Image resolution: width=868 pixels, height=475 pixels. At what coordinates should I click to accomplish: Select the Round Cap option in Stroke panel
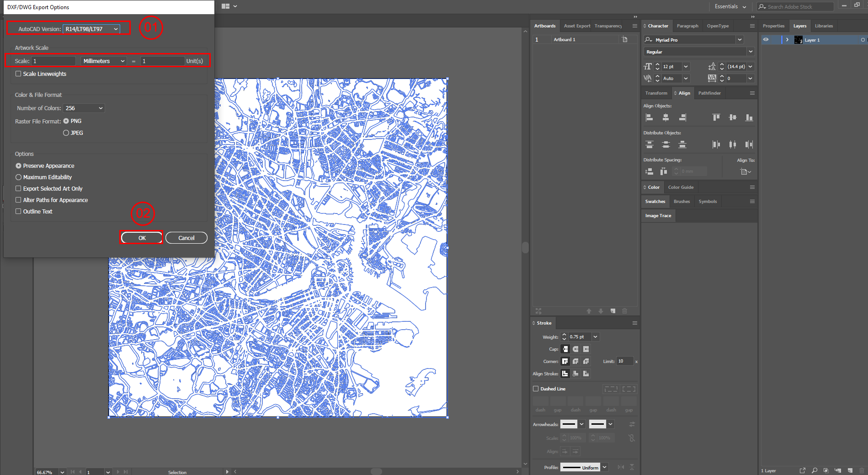coord(575,348)
